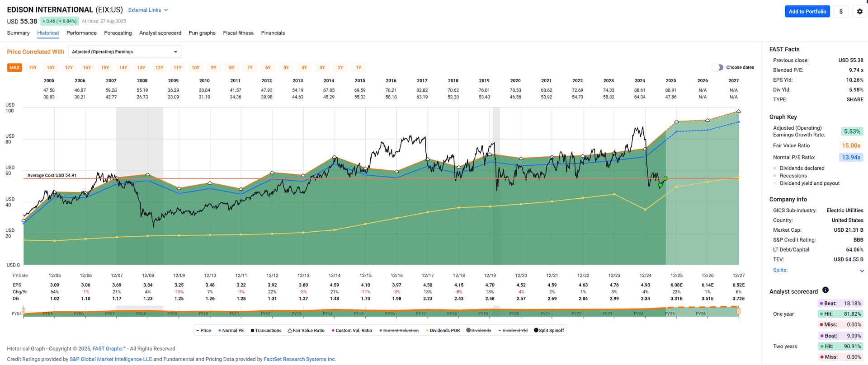Click the Analyst scorecard info icon
The image size is (868, 365).
tap(825, 290)
